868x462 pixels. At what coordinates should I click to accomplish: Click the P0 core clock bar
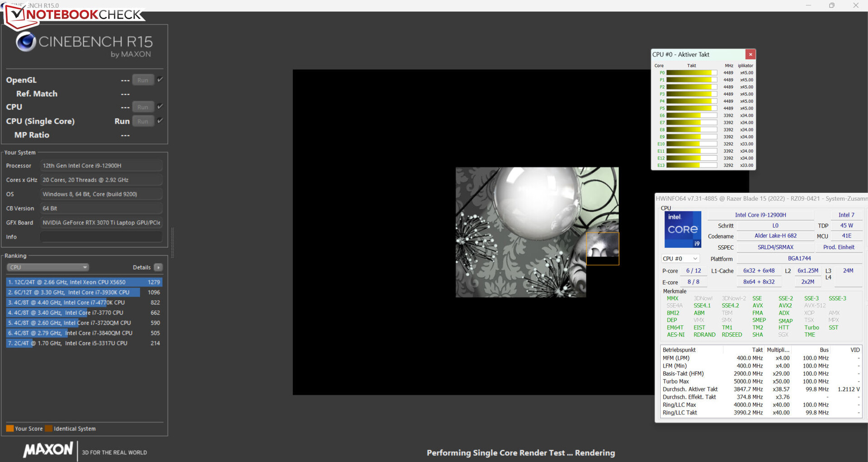click(x=692, y=73)
